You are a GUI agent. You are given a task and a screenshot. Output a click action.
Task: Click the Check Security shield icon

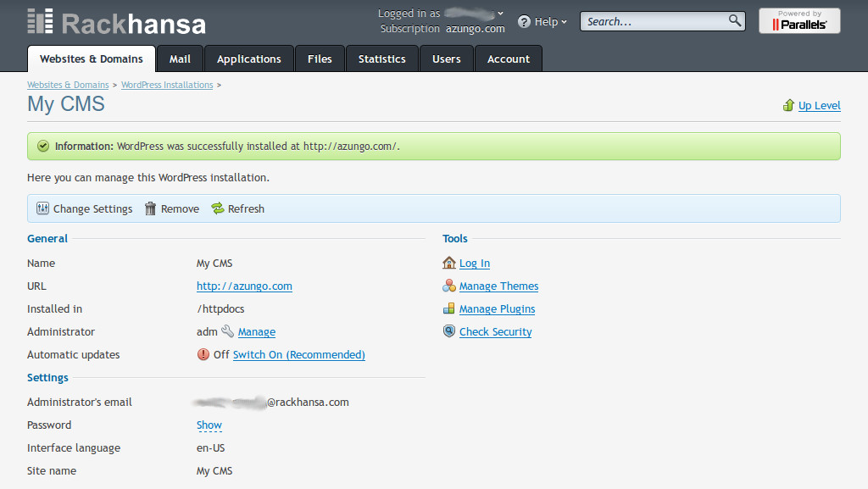tap(449, 331)
